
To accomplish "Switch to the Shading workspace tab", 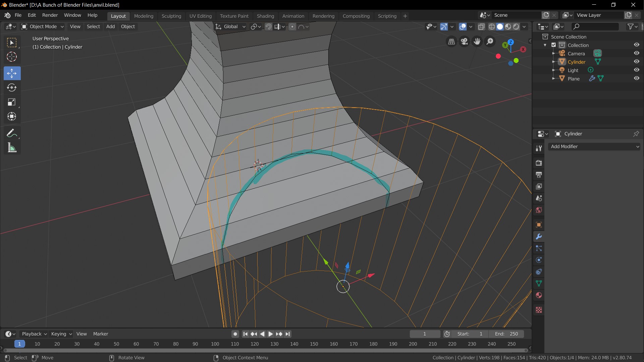I will [265, 16].
